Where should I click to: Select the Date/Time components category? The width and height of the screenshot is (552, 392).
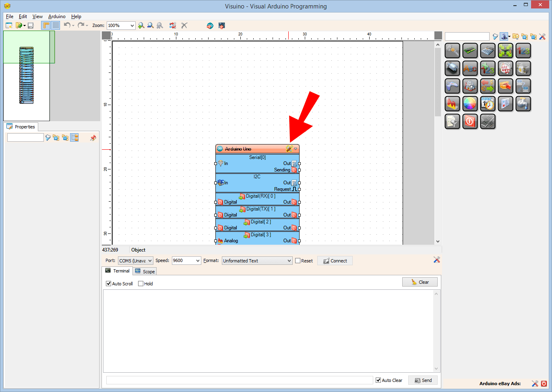488,103
